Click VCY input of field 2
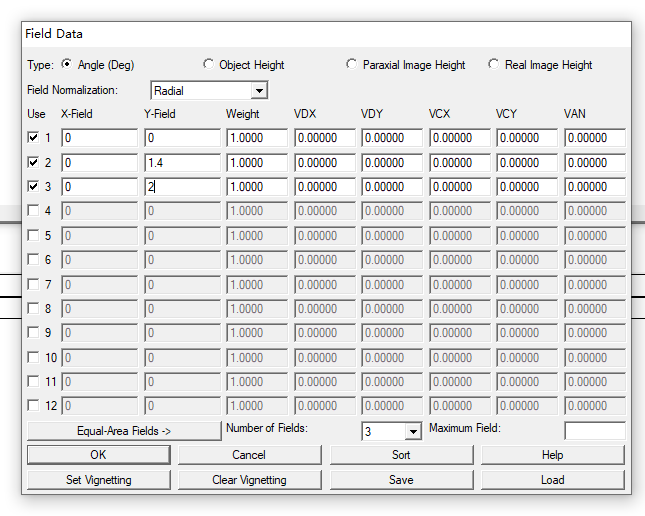The width and height of the screenshot is (645, 516). pos(527,163)
